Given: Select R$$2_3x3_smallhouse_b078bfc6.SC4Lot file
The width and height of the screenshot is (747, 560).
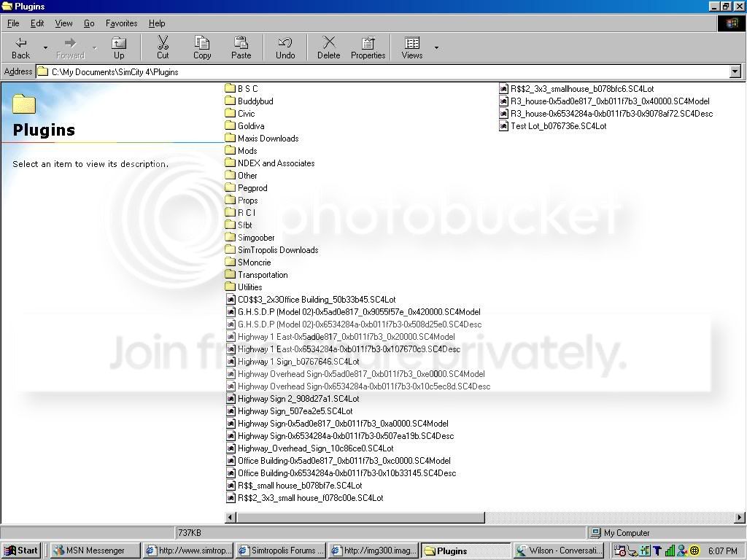Looking at the screenshot, I should coord(576,88).
